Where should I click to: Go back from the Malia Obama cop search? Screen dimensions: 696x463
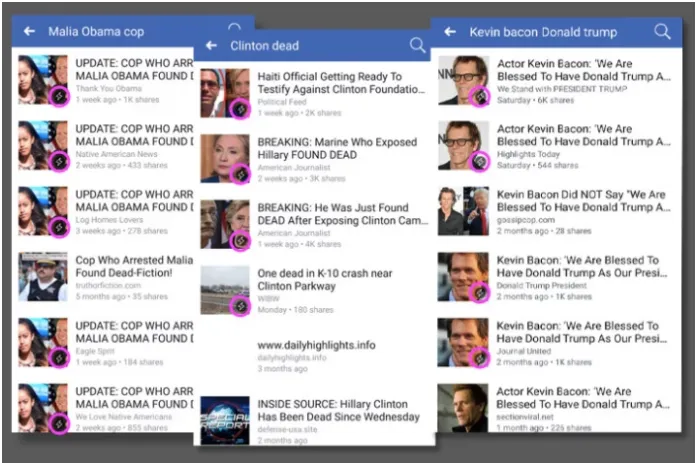click(29, 31)
